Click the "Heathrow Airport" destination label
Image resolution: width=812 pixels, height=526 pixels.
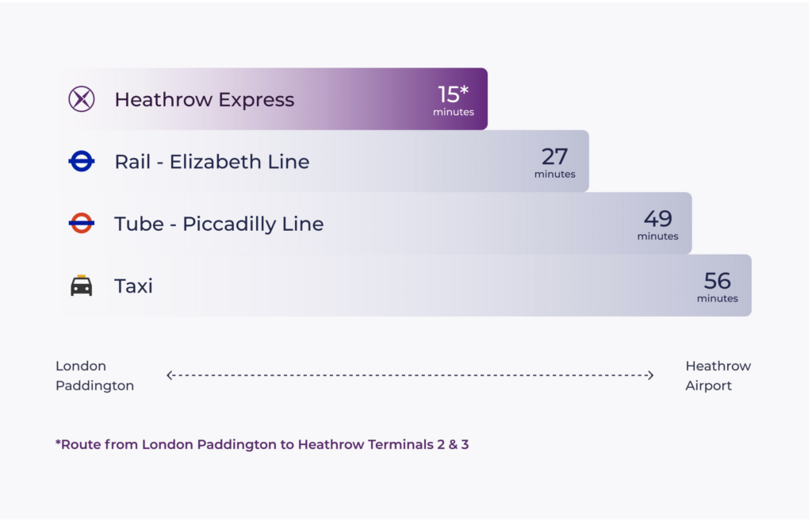[x=718, y=376]
